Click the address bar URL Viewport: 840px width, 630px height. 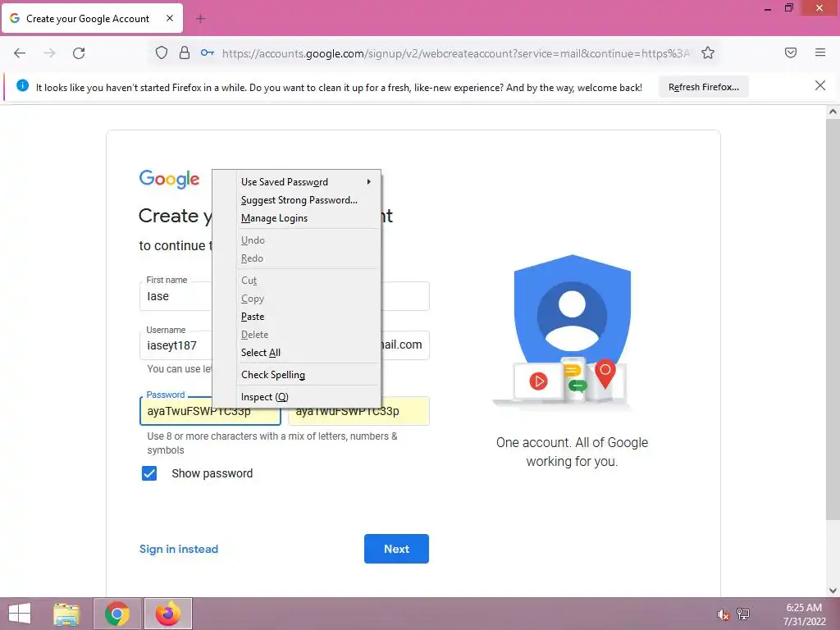click(455, 53)
